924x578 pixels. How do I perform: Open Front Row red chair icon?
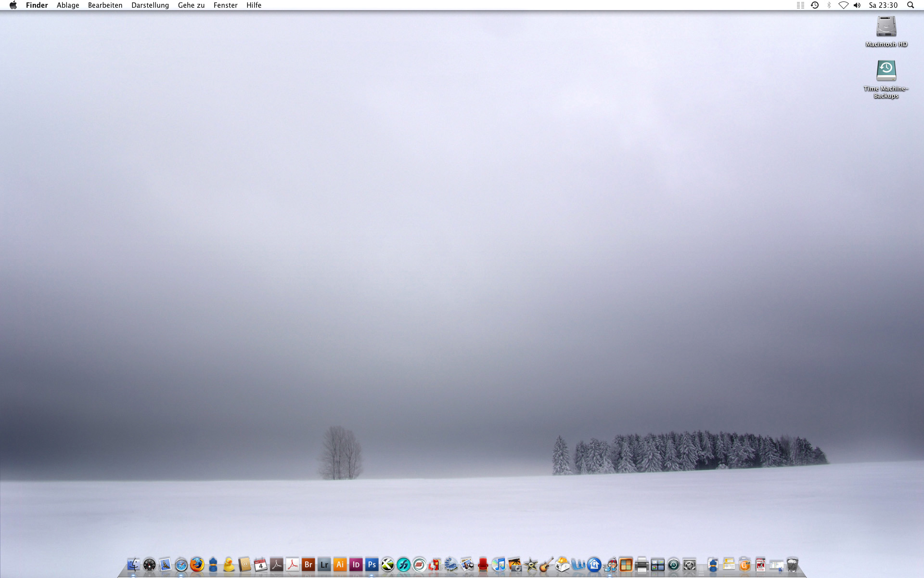click(483, 565)
